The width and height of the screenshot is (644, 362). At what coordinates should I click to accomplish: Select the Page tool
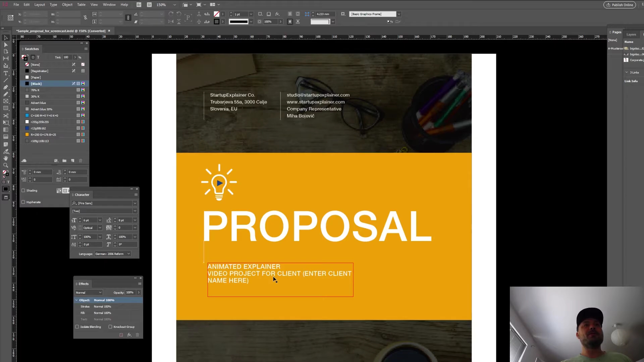click(6, 51)
